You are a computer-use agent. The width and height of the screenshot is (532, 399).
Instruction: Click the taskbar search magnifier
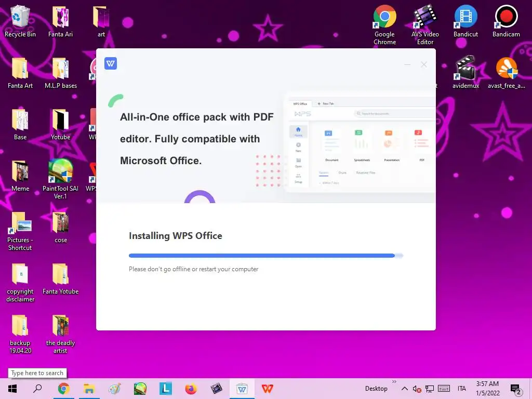pos(37,389)
